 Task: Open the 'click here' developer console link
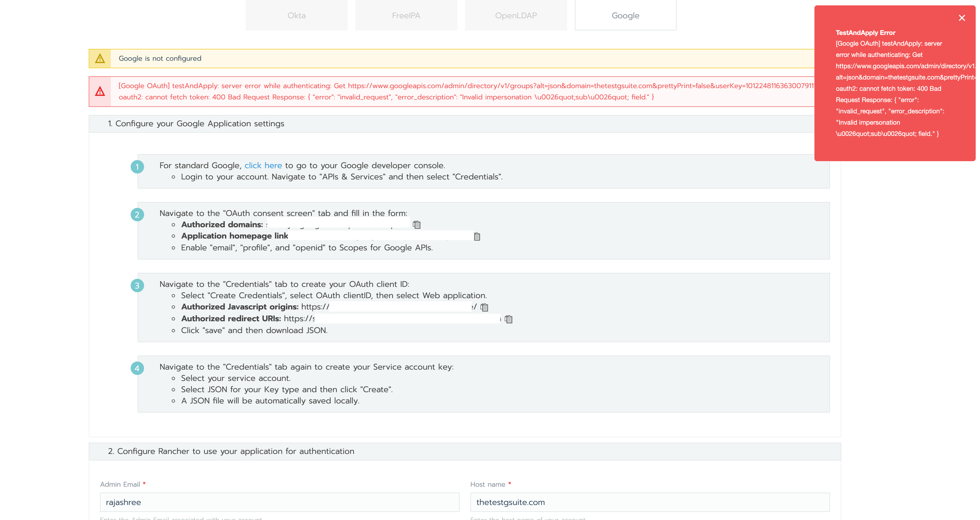coord(263,165)
